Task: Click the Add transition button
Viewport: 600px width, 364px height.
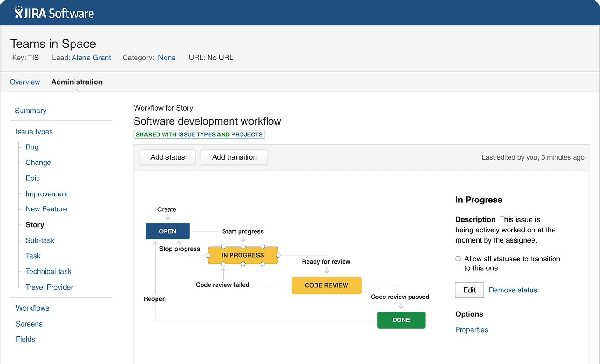Action: click(234, 157)
